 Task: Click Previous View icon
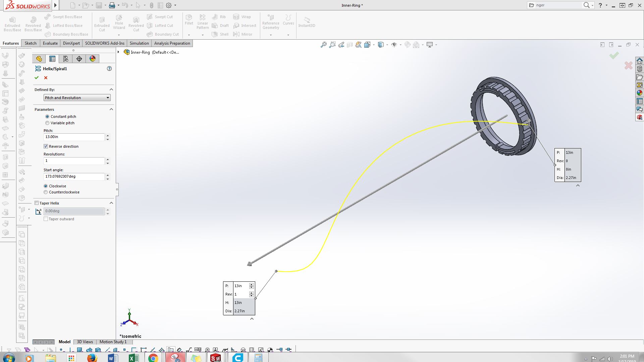coord(341,45)
